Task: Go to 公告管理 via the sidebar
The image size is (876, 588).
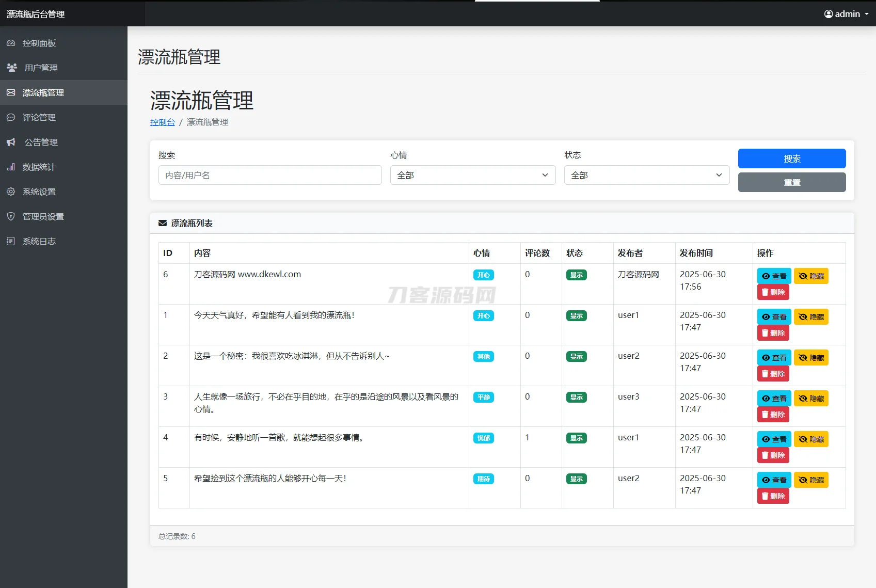Action: click(x=41, y=142)
